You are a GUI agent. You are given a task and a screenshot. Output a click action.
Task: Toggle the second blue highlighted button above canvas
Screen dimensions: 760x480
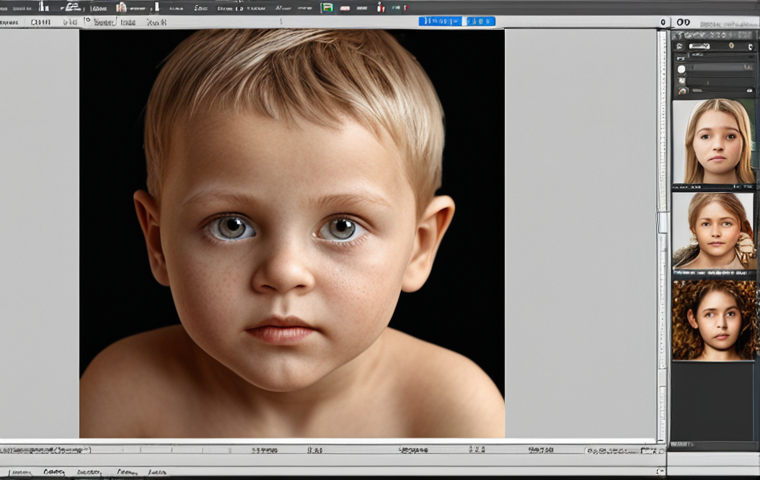(480, 21)
